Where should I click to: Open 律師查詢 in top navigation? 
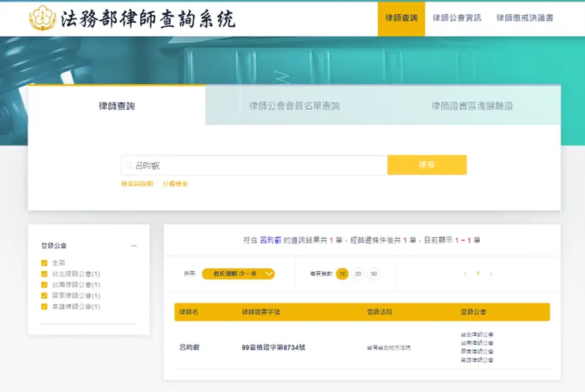(401, 18)
